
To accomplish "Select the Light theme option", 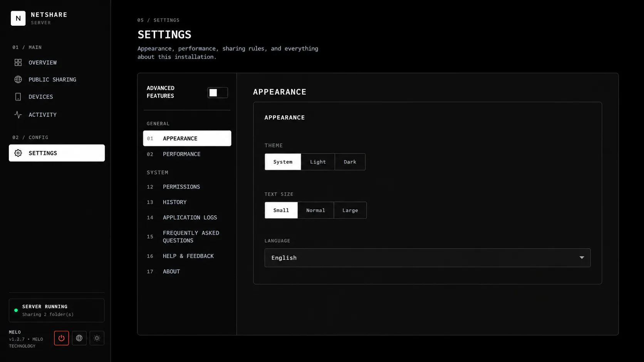I will click(x=318, y=162).
